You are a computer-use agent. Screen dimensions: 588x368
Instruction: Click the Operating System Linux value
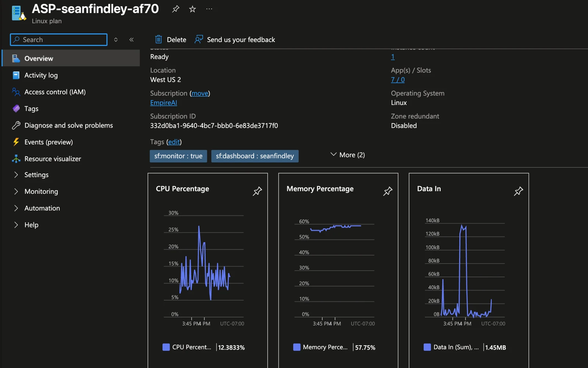click(x=399, y=103)
